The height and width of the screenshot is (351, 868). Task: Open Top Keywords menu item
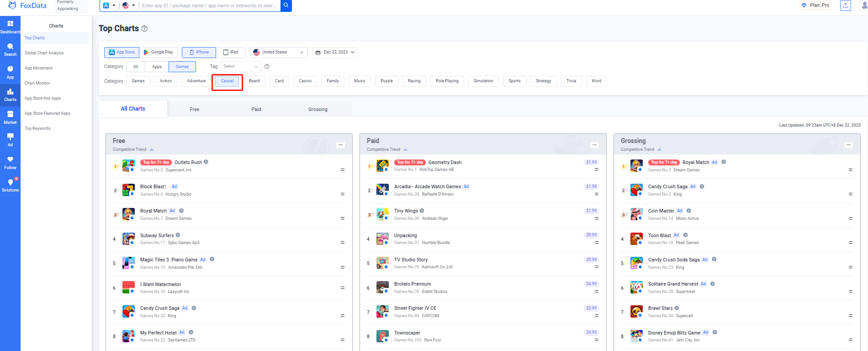click(x=37, y=128)
